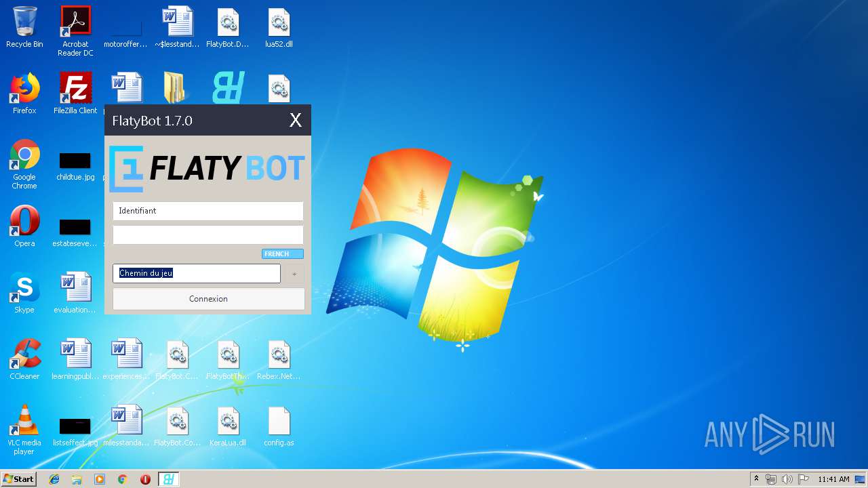The height and width of the screenshot is (488, 868).
Task: Select the lua52.dll file icon
Action: [279, 28]
